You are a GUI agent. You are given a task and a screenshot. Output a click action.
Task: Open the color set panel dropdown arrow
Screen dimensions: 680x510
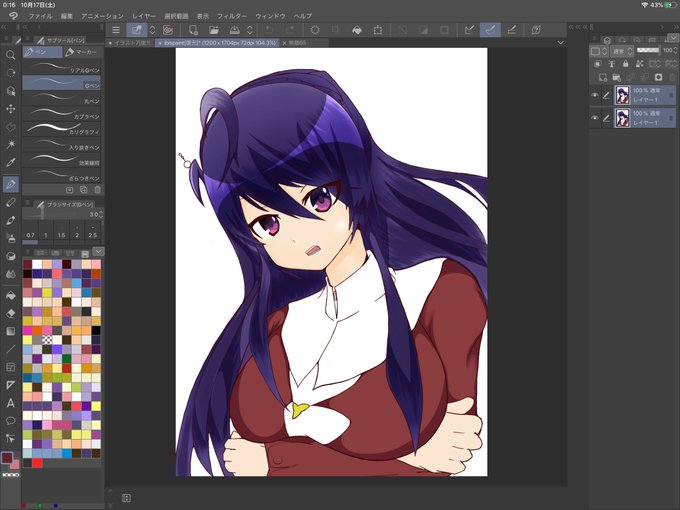coord(98,252)
